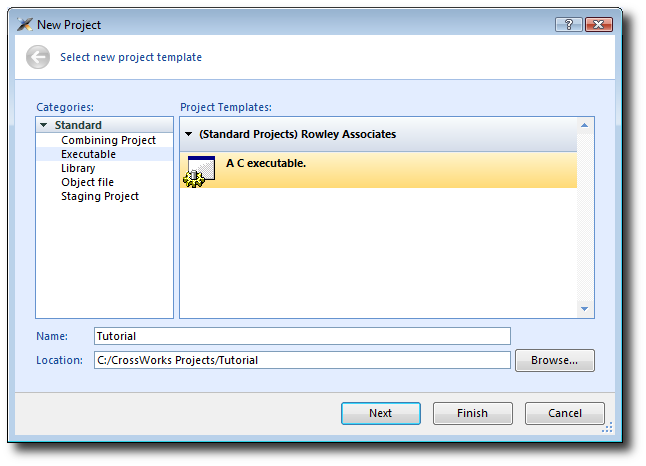Collapse the Standard Projects Rowley Associates group
The image size is (646, 466).
coord(189,134)
